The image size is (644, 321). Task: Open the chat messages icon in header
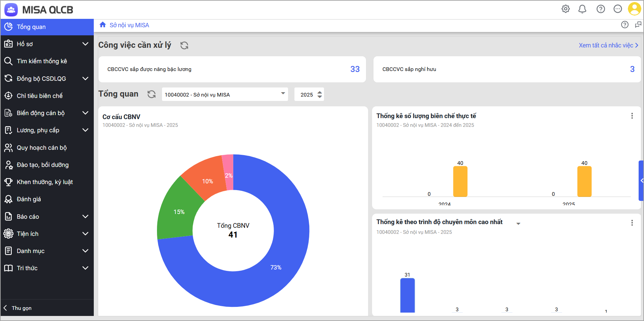[x=617, y=9]
